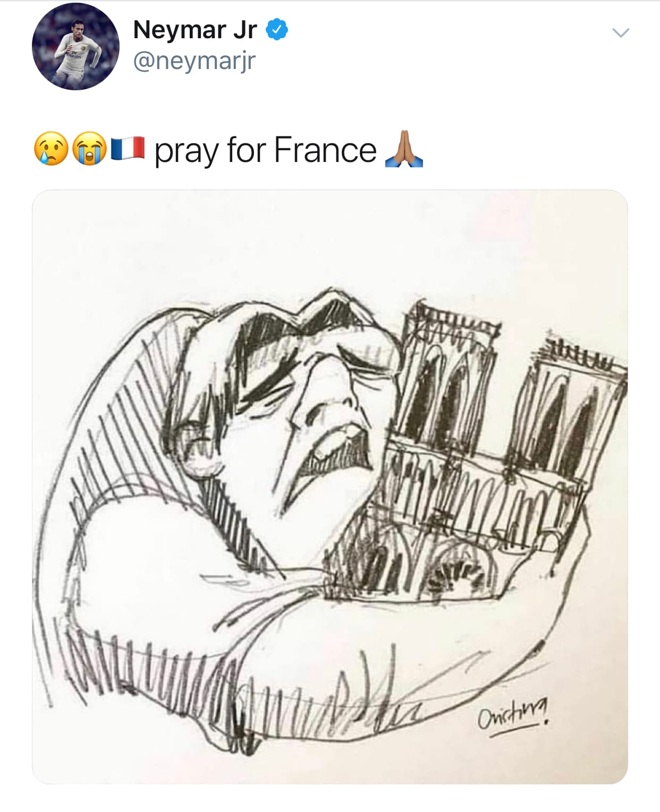Viewport: 660px width, 812px height.
Task: Click the French flag emoji
Action: (128, 149)
